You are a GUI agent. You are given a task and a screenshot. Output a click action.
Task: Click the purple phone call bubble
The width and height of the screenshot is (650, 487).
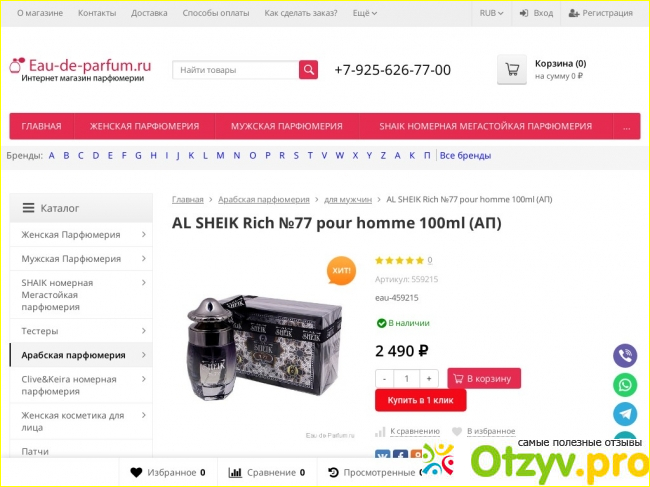pyautogui.click(x=625, y=356)
